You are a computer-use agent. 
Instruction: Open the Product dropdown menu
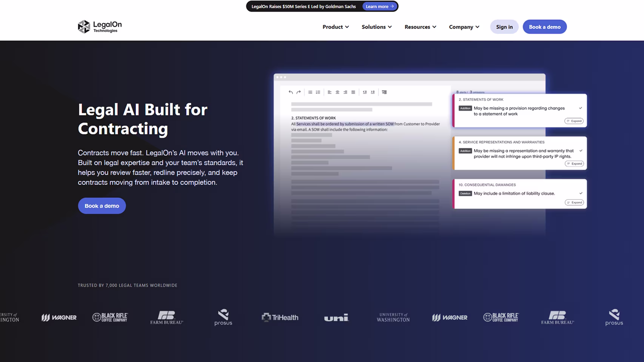click(336, 27)
